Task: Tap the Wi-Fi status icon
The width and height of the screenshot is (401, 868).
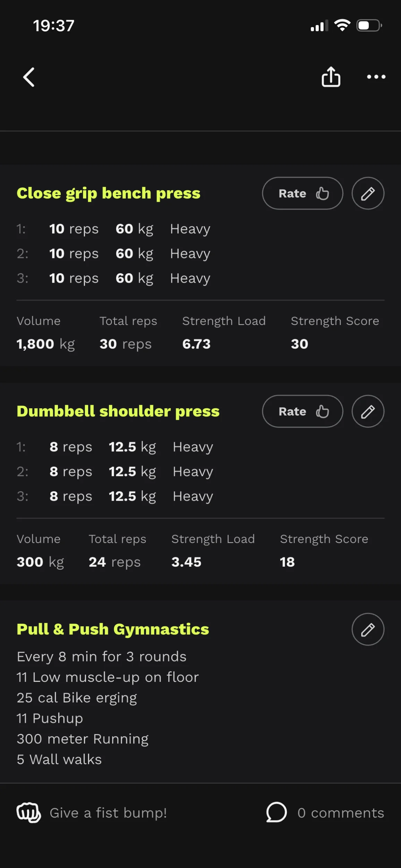Action: click(342, 25)
